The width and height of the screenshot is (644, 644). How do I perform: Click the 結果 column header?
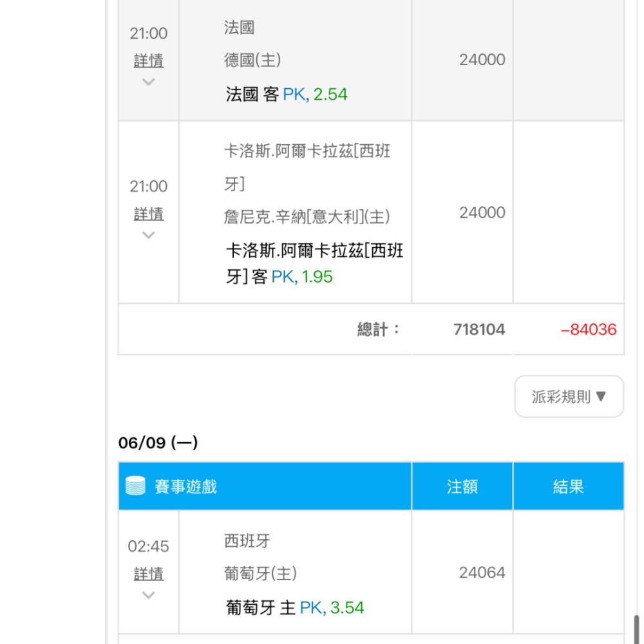coord(568,487)
